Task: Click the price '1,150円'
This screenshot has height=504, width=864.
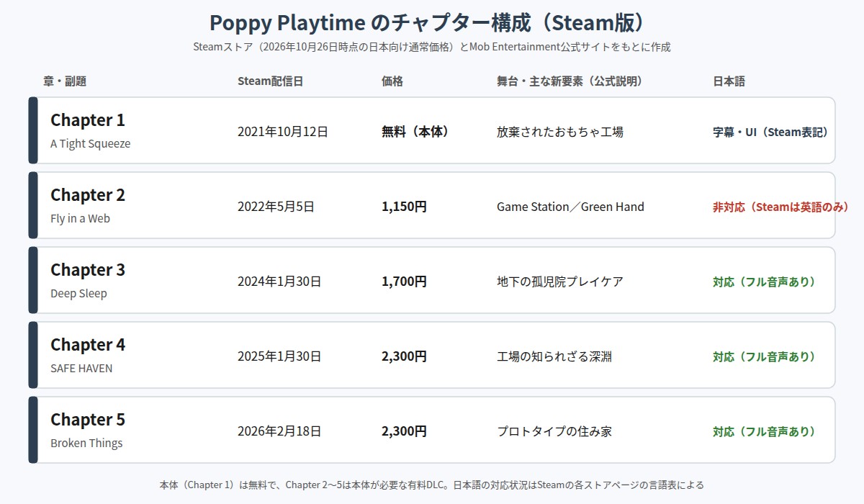Action: (405, 207)
